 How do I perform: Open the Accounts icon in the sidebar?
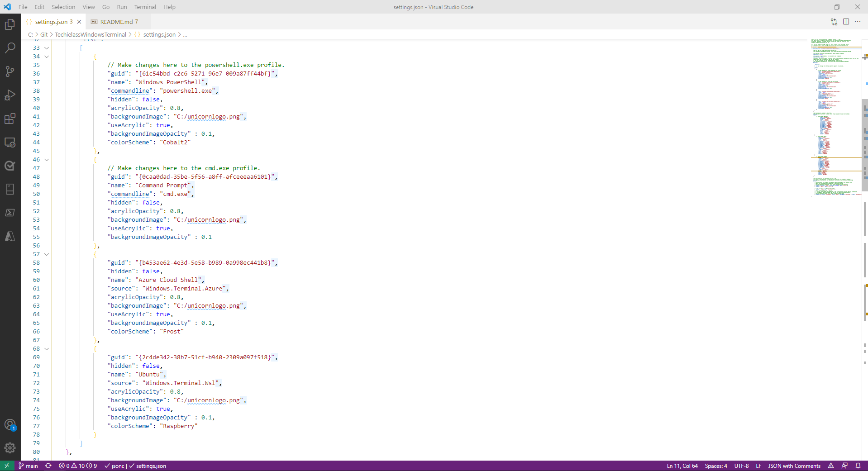click(10, 425)
